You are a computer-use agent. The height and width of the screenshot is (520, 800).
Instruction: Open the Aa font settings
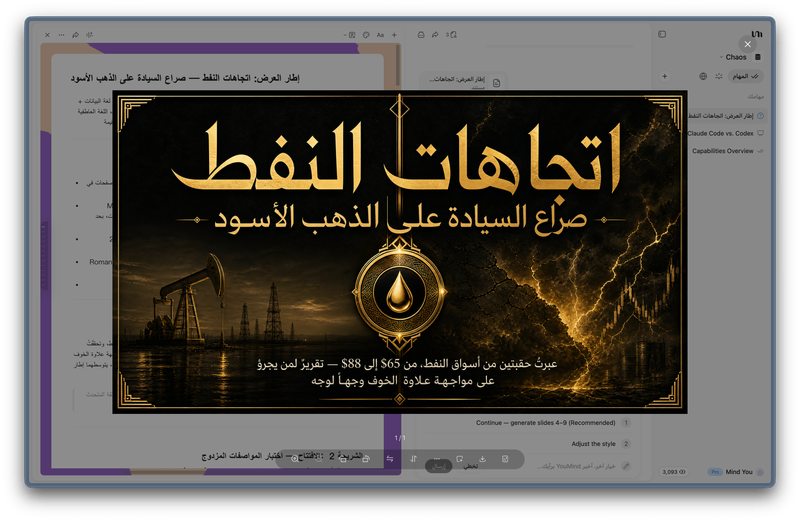[380, 35]
